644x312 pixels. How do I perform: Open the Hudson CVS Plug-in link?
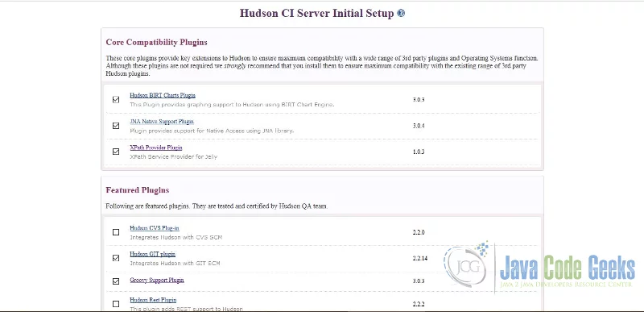click(x=155, y=228)
